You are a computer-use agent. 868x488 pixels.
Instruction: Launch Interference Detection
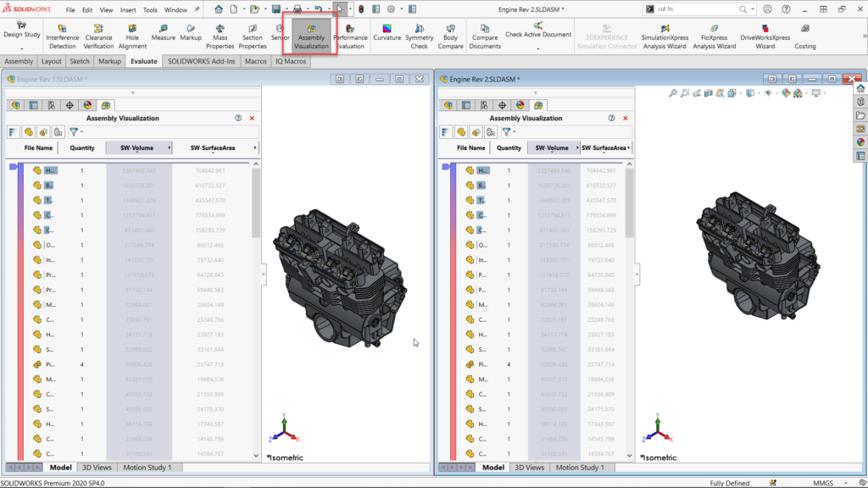click(x=62, y=37)
